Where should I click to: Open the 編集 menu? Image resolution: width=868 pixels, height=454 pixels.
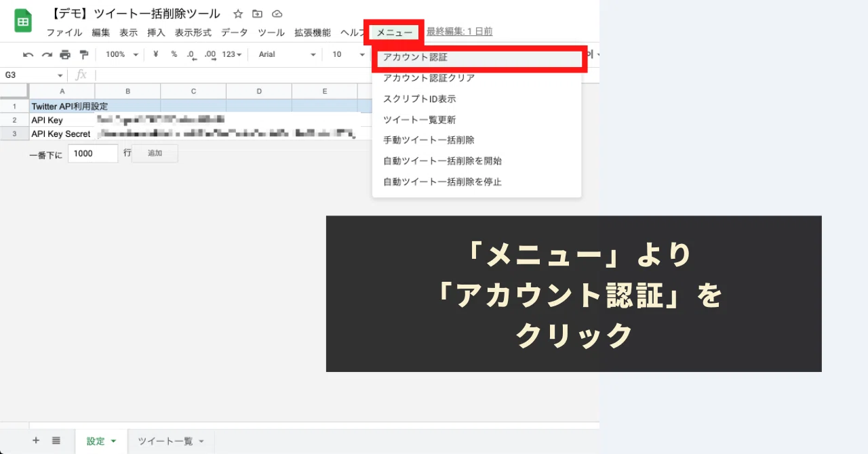point(101,32)
